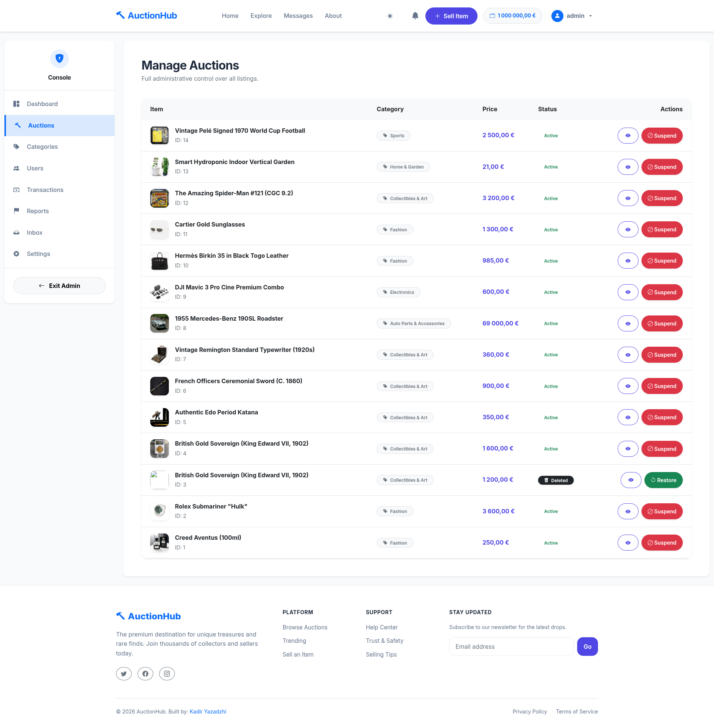714x728 pixels.
Task: Click the Categories tag icon in sidebar
Action: [16, 147]
